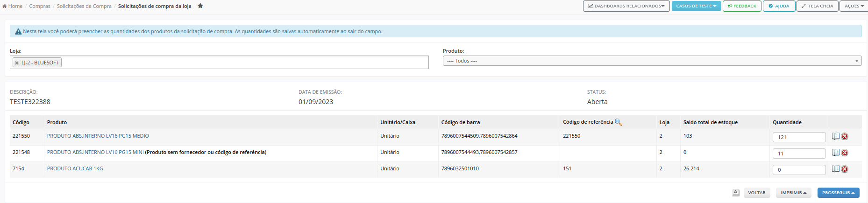868x203 pixels.
Task: Open Dashboards Relacionados dropdown
Action: [x=626, y=6]
